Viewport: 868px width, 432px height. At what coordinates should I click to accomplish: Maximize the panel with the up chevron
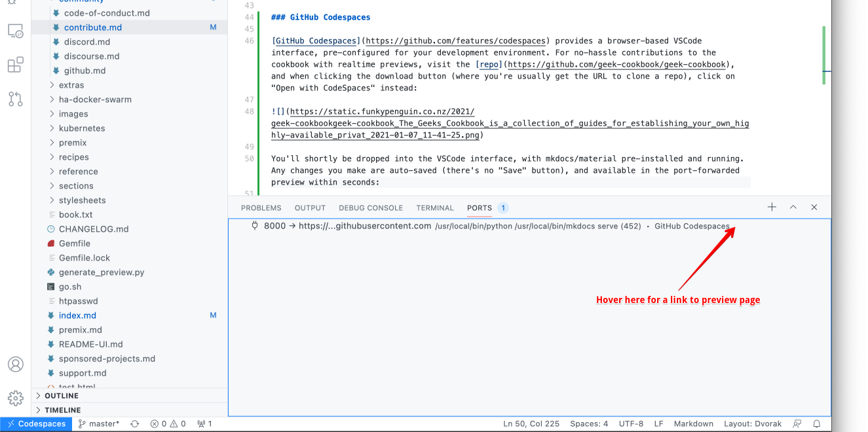coord(793,207)
